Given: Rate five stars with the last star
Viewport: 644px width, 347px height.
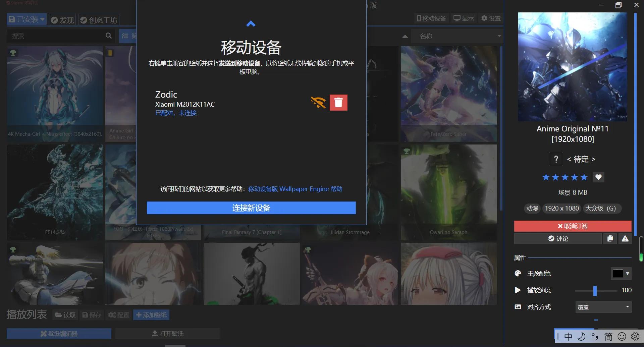Looking at the screenshot, I should 584,177.
